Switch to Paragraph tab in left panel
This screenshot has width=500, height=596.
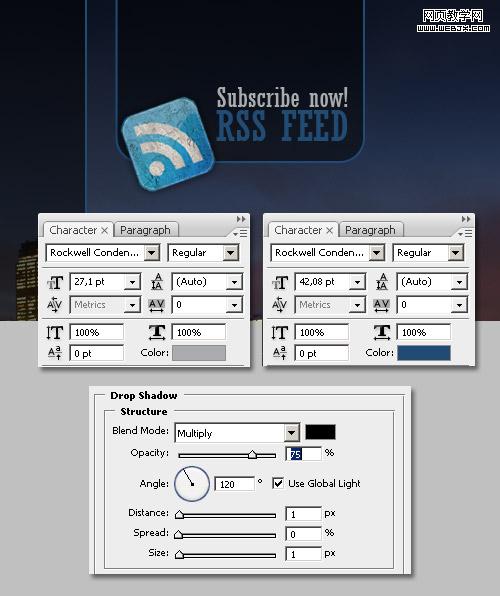145,230
